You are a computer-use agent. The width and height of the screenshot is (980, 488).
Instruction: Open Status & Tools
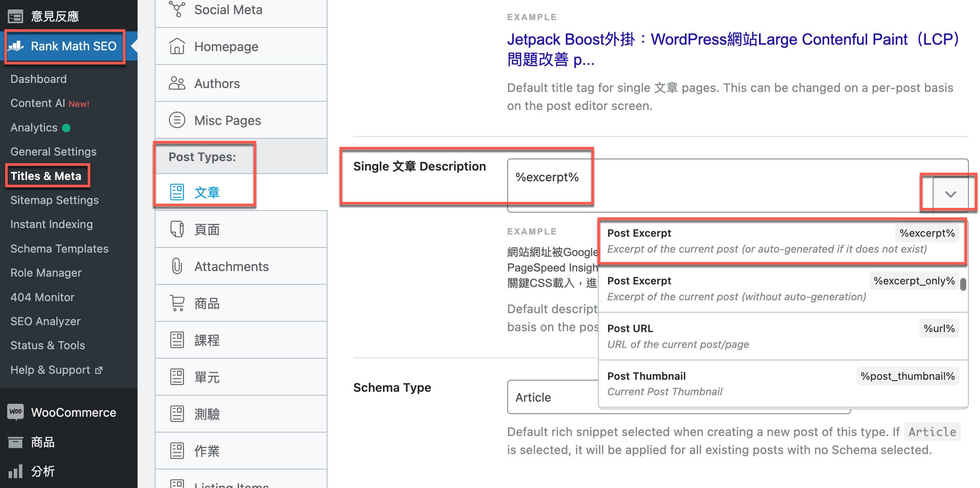[48, 345]
